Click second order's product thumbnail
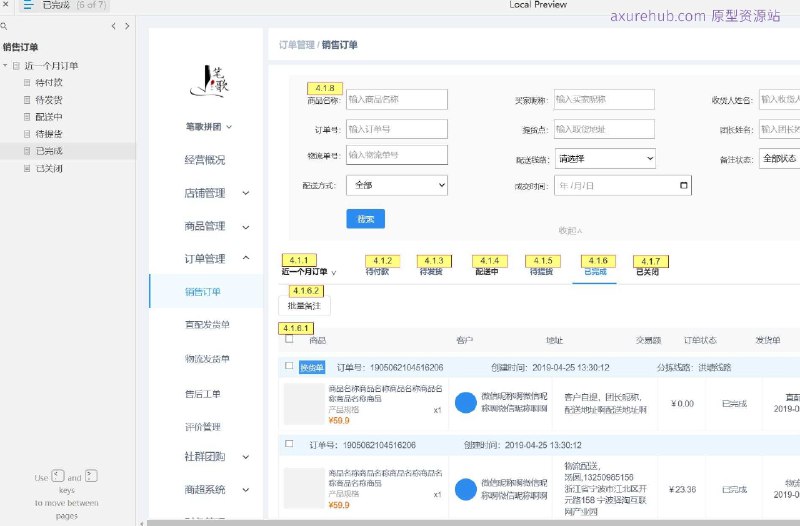 [304, 488]
